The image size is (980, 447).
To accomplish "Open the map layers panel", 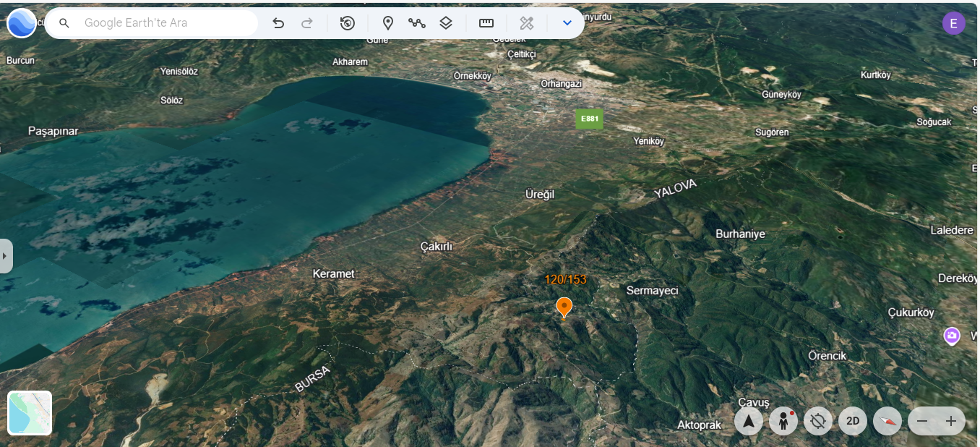I will click(x=446, y=23).
